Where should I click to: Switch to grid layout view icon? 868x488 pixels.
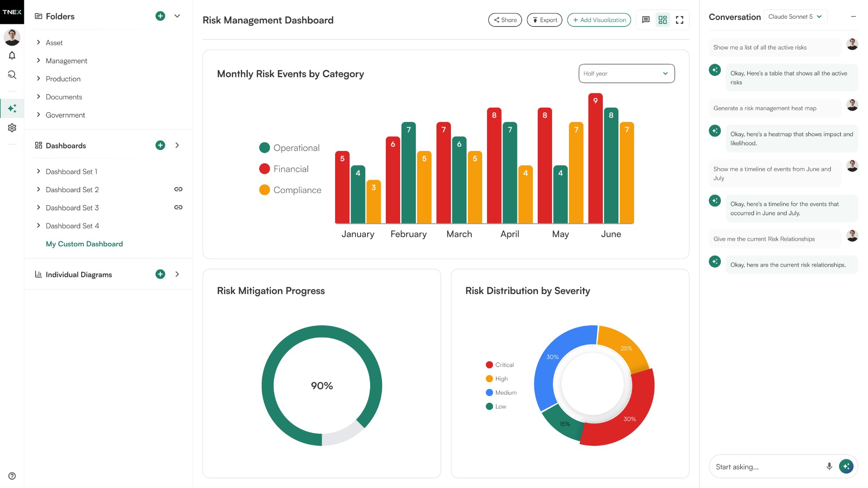(x=663, y=20)
